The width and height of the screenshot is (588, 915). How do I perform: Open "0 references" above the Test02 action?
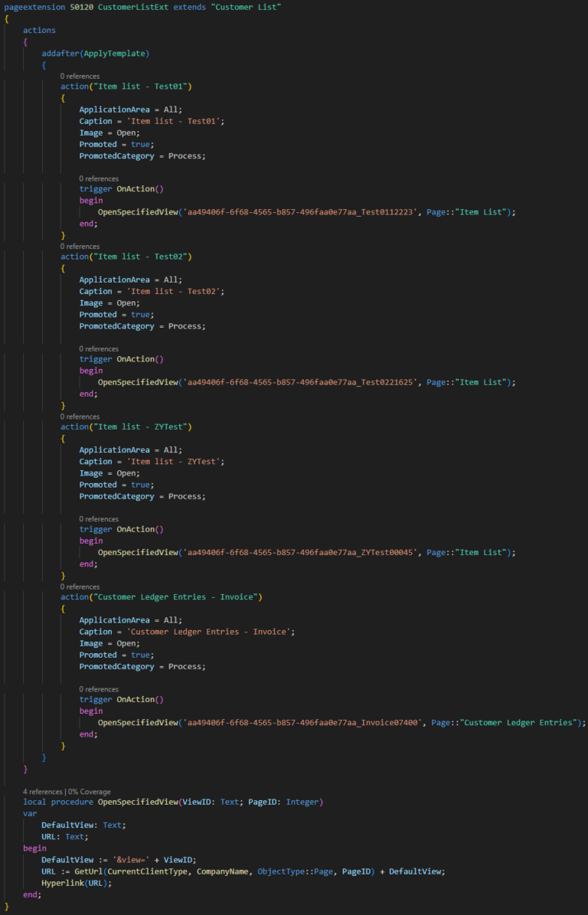[80, 247]
